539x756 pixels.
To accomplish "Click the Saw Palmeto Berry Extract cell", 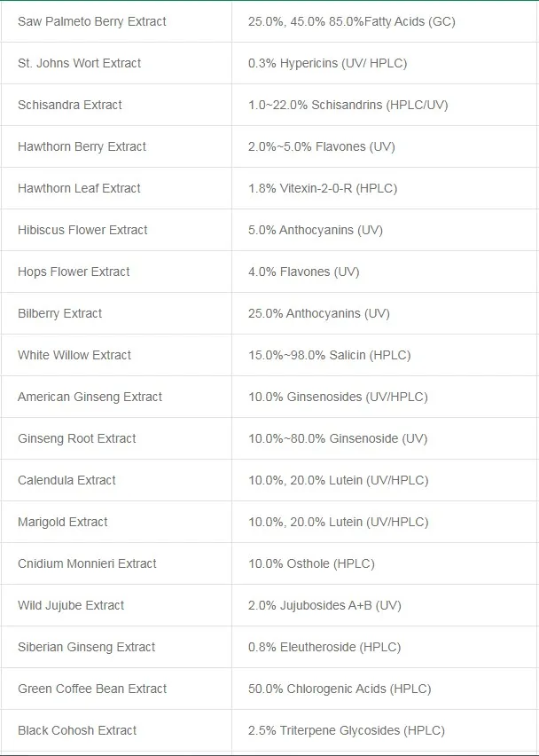I will 91,21.
